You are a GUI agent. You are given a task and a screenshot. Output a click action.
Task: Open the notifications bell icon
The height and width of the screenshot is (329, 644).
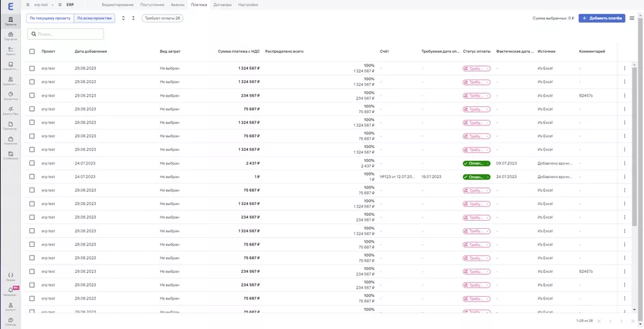[10, 291]
